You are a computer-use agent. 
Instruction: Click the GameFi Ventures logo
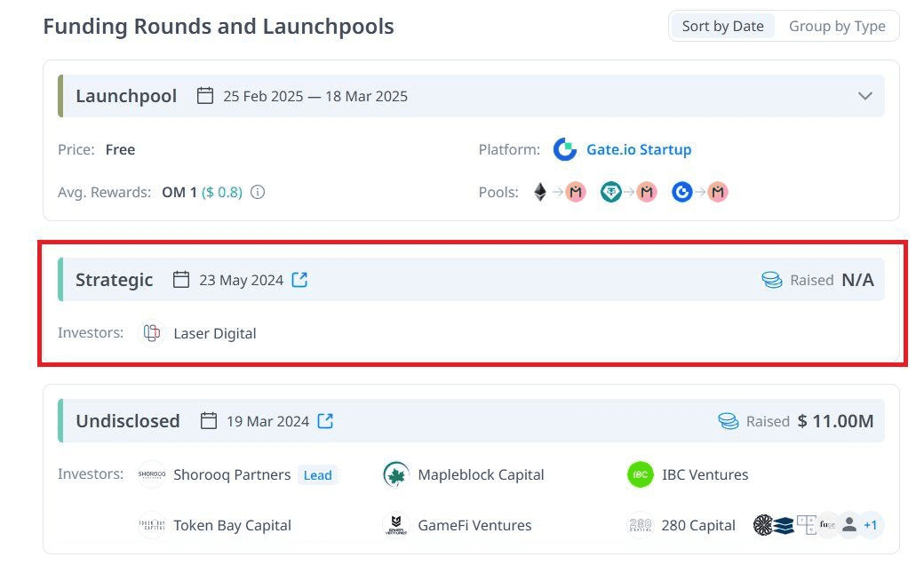coord(396,525)
